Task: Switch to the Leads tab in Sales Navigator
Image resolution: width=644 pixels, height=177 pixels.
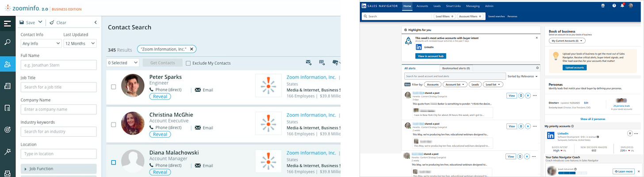Action: [437, 6]
